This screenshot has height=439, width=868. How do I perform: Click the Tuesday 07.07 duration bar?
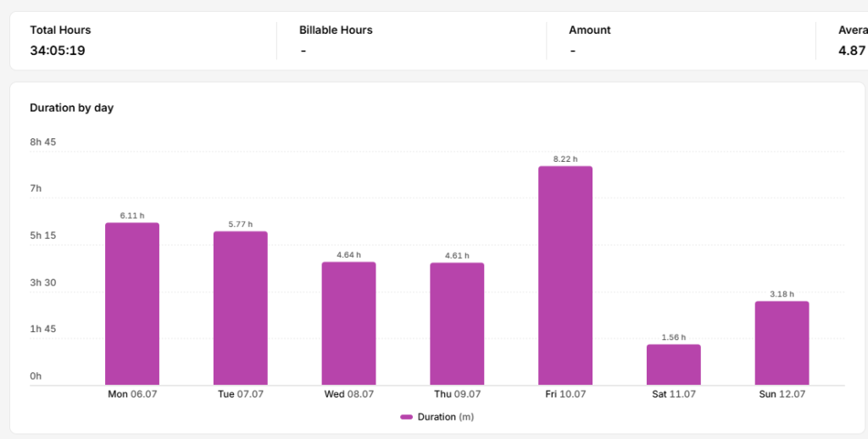tap(240, 308)
